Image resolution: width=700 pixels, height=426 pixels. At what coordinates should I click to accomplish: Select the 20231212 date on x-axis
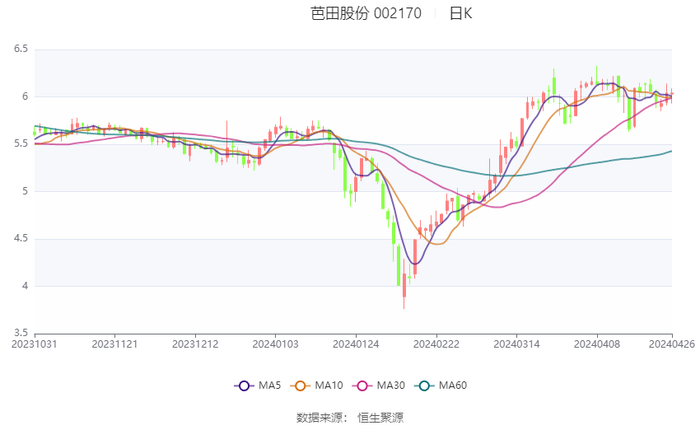tap(195, 345)
